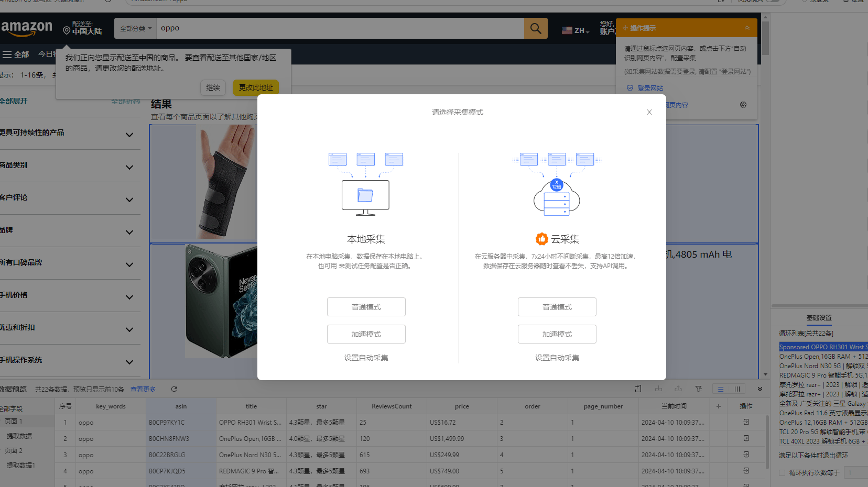Switch to vertical column view

[737, 389]
